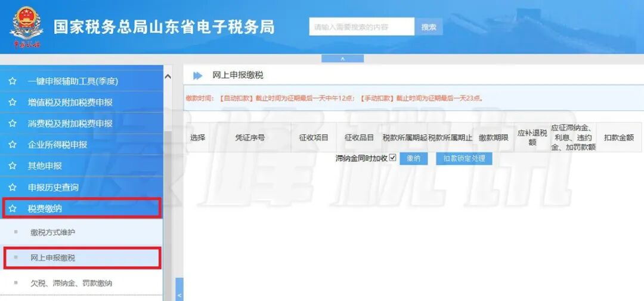Click the 国家税务总局山东省电子税务局 site title
Screen dimensions: 644x301
pos(164,27)
